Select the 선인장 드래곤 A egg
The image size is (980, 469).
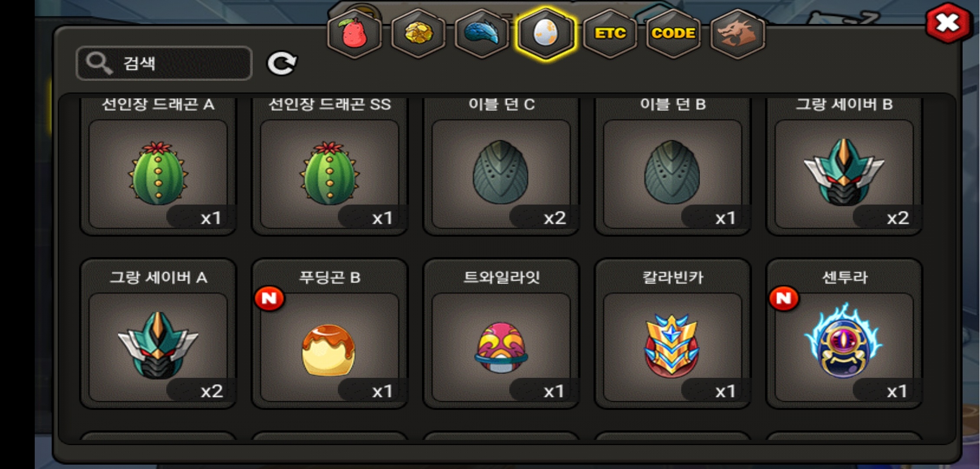[158, 166]
